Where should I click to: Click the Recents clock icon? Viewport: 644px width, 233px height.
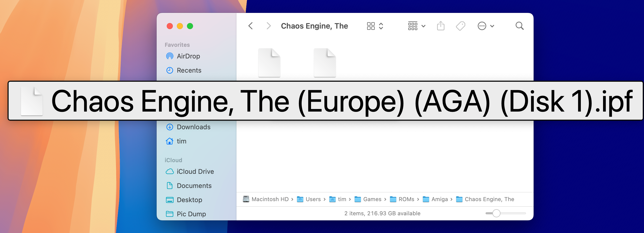[170, 70]
